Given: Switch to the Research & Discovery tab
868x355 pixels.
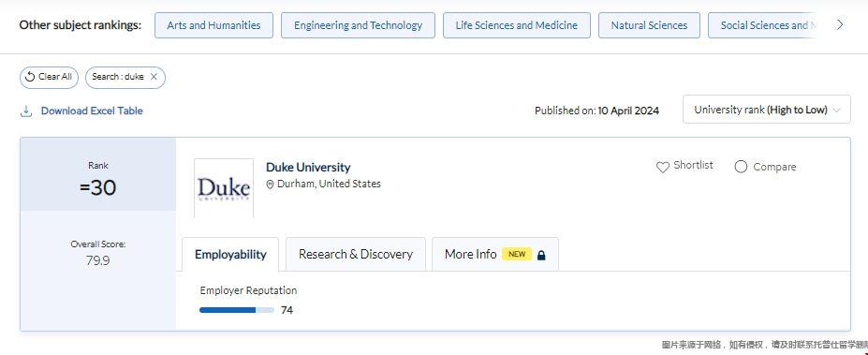Looking at the screenshot, I should tap(356, 254).
